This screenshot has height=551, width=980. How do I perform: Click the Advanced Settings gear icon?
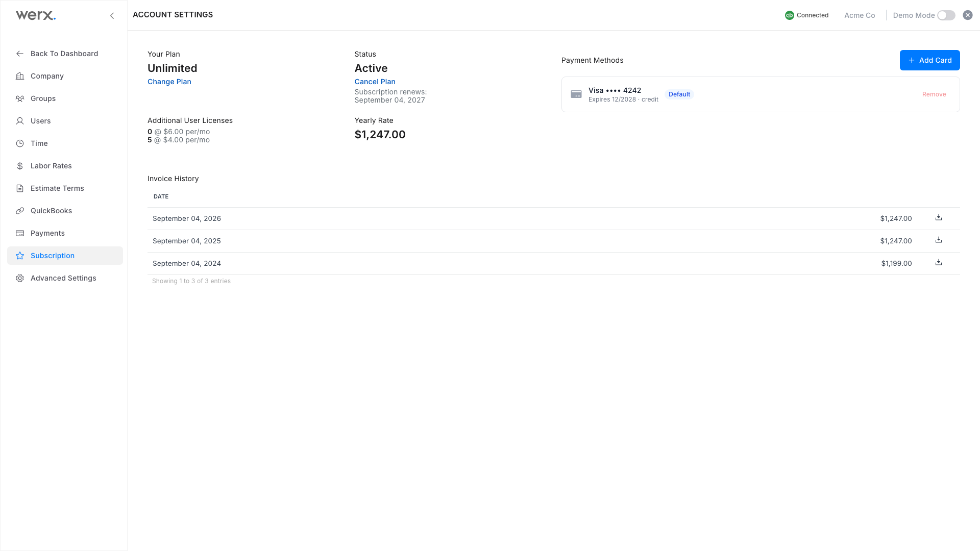(20, 278)
